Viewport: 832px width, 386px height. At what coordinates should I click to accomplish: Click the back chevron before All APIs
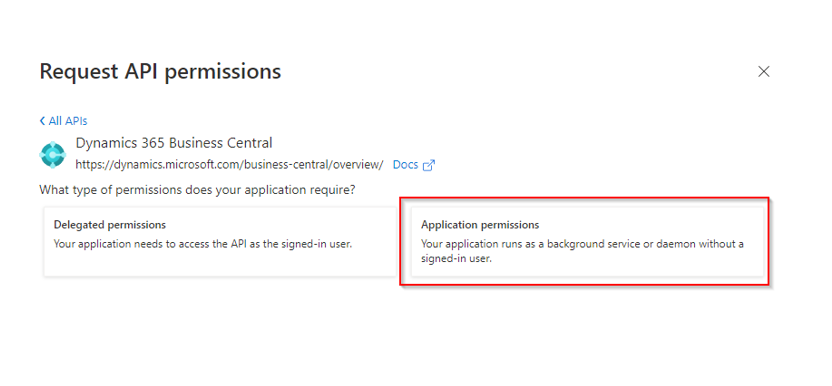(42, 121)
